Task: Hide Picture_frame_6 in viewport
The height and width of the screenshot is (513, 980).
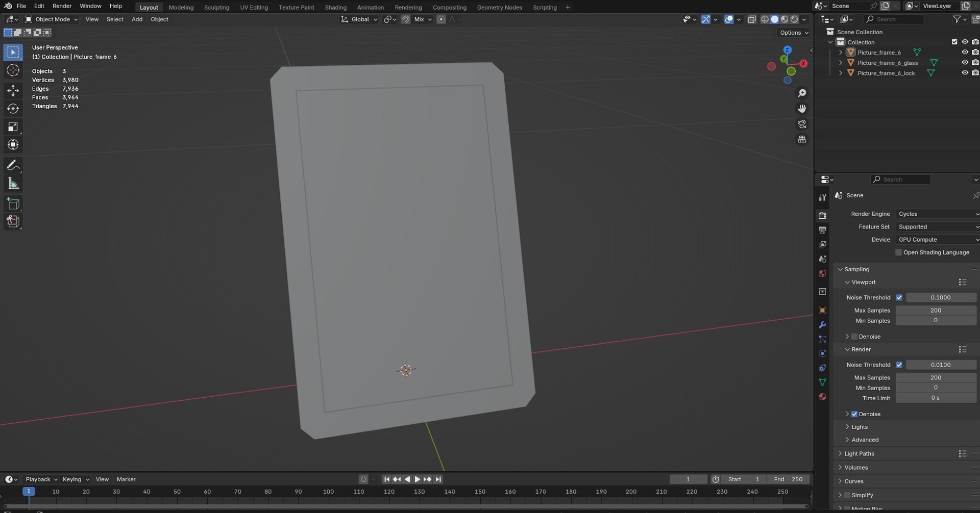Action: (x=965, y=53)
